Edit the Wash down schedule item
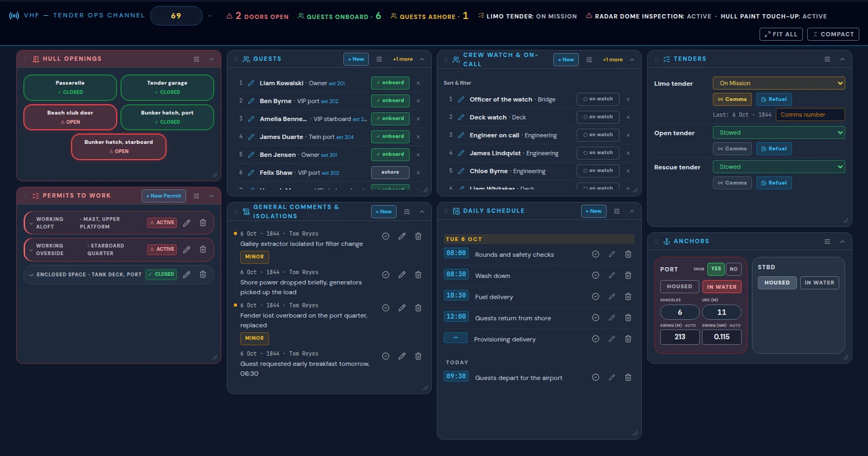 [612, 275]
